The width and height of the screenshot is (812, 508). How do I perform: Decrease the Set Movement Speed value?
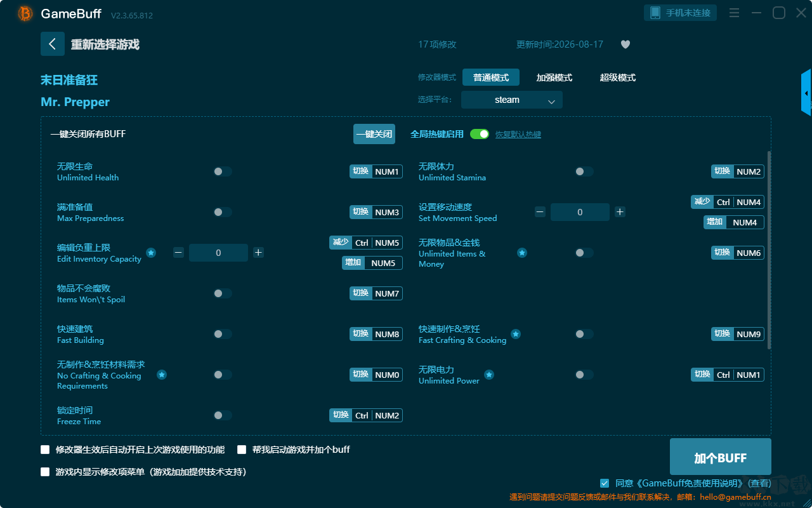540,212
